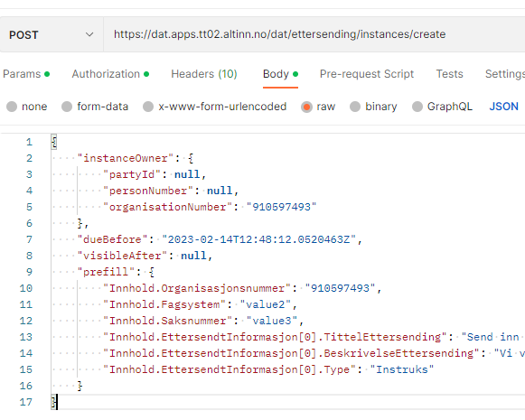
Task: Choose the form-data radio button
Action: click(x=67, y=107)
